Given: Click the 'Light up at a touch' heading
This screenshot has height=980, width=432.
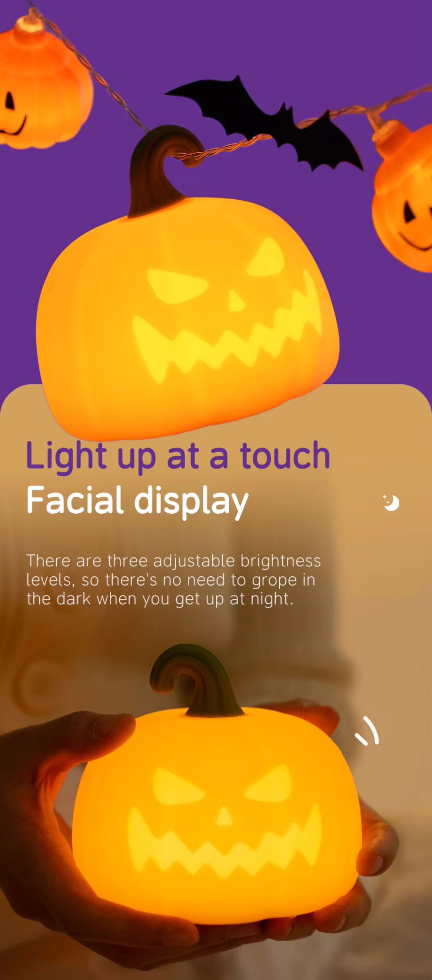Looking at the screenshot, I should [178, 455].
